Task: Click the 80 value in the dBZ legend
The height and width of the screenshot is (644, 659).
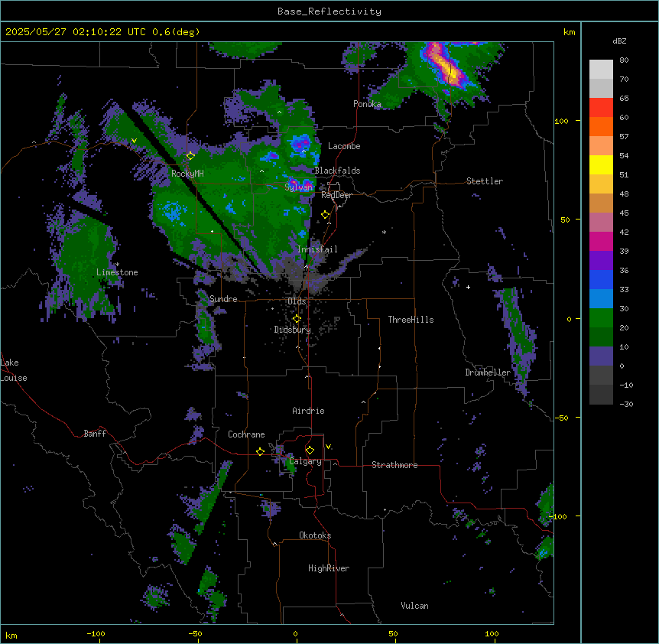Action: pyautogui.click(x=624, y=60)
